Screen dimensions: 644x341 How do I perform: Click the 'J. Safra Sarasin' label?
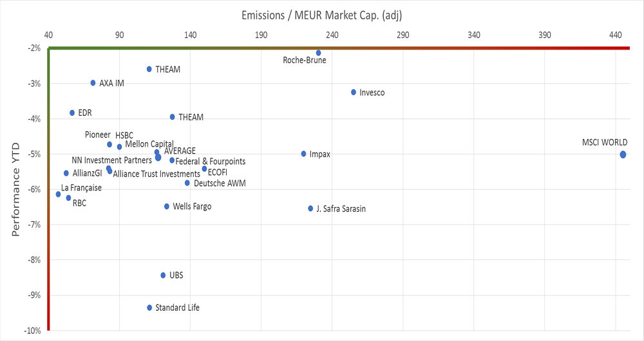click(341, 209)
